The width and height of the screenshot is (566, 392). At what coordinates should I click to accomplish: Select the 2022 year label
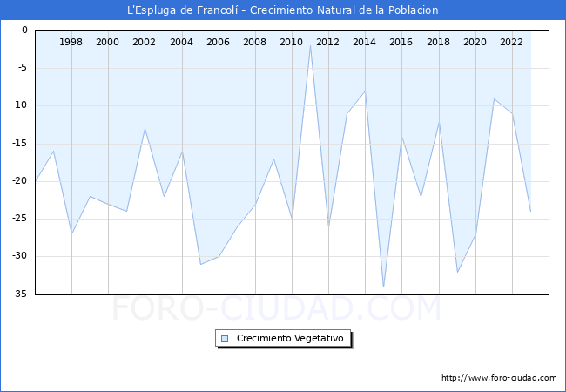point(511,42)
